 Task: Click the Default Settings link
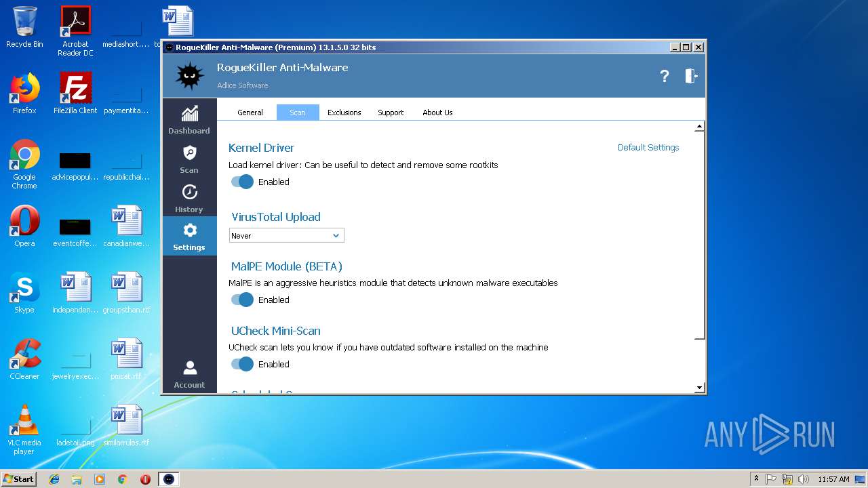pyautogui.click(x=648, y=147)
